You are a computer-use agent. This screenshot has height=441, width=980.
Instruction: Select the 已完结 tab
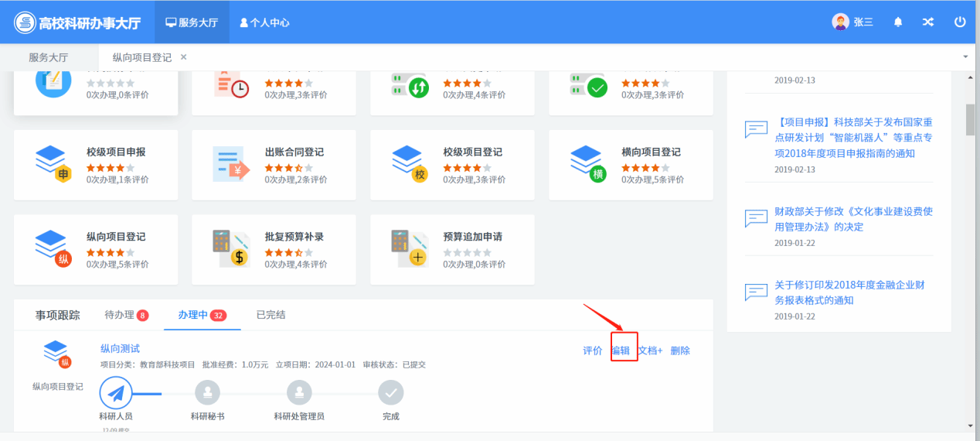click(271, 315)
